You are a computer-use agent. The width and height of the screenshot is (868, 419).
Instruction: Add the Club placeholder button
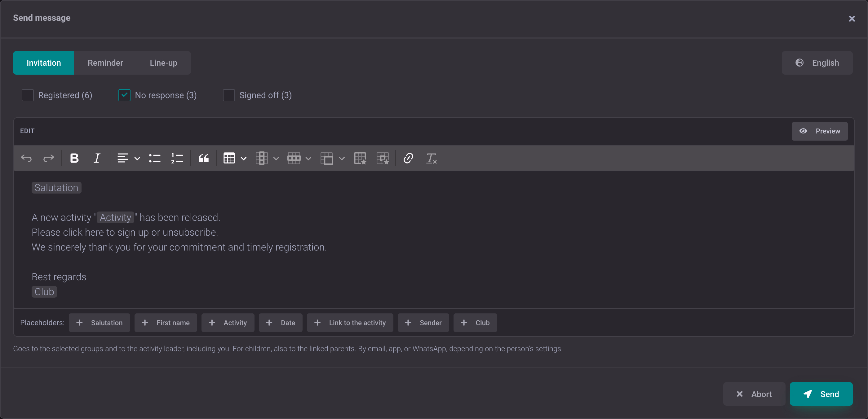pyautogui.click(x=475, y=323)
